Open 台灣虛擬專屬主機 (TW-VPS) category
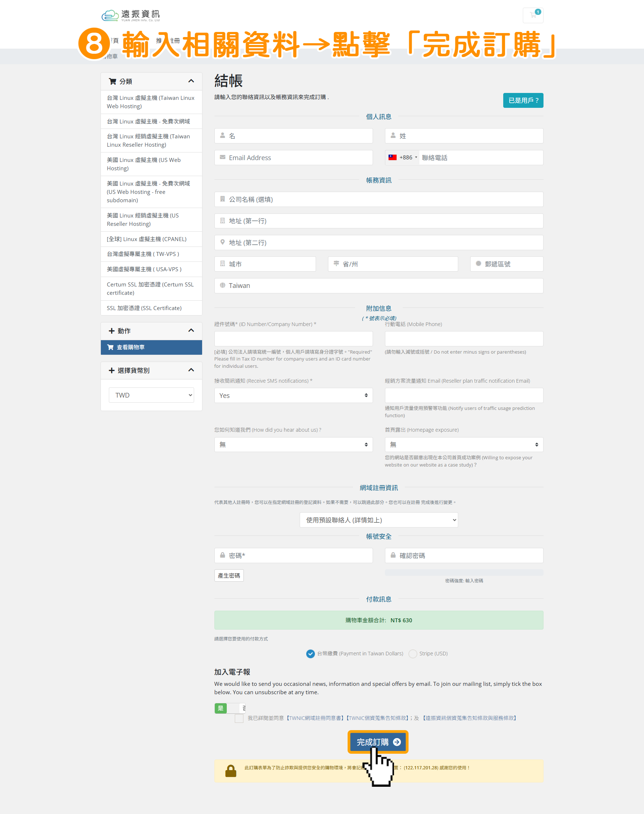Screen dimensions: 644x814 [x=143, y=254]
